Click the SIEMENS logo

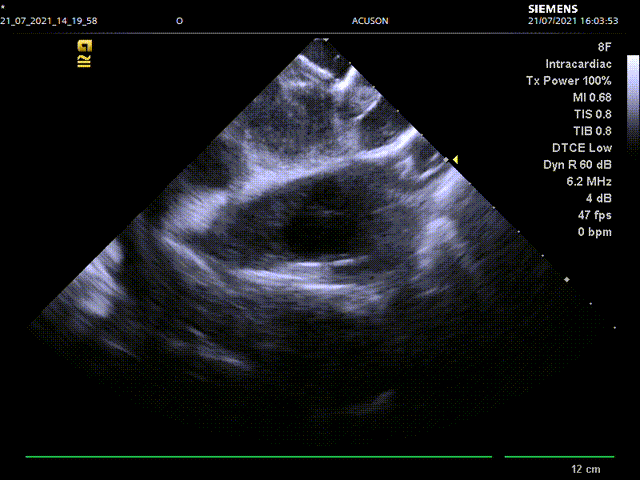(x=553, y=6)
